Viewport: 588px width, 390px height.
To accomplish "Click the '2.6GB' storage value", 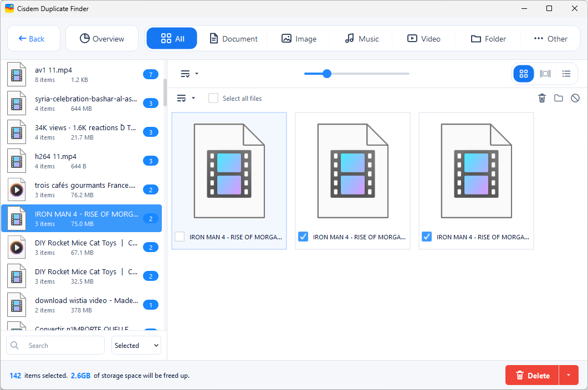I will coord(80,376).
